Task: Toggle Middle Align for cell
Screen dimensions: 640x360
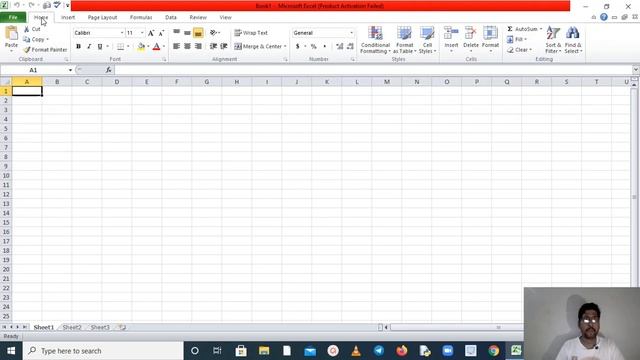Action: click(x=187, y=33)
